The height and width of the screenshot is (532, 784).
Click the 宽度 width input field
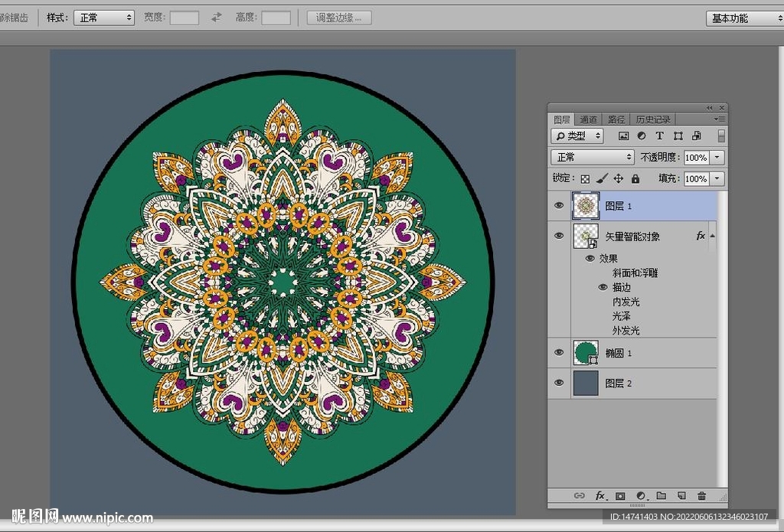[184, 17]
